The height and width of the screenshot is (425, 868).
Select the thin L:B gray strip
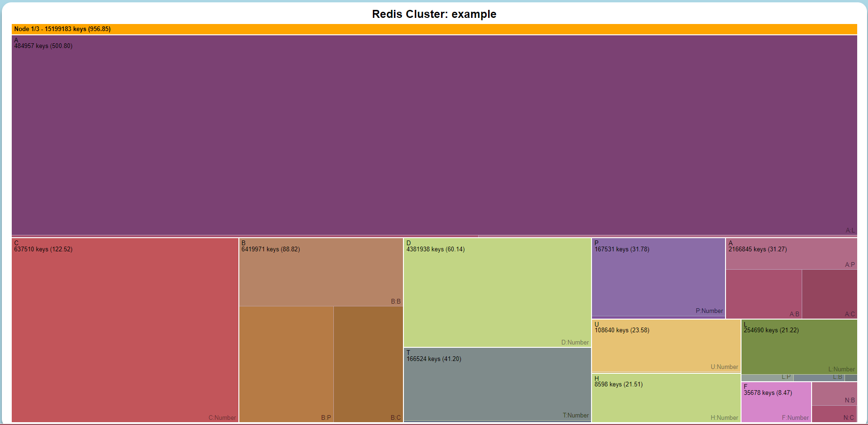click(819, 377)
